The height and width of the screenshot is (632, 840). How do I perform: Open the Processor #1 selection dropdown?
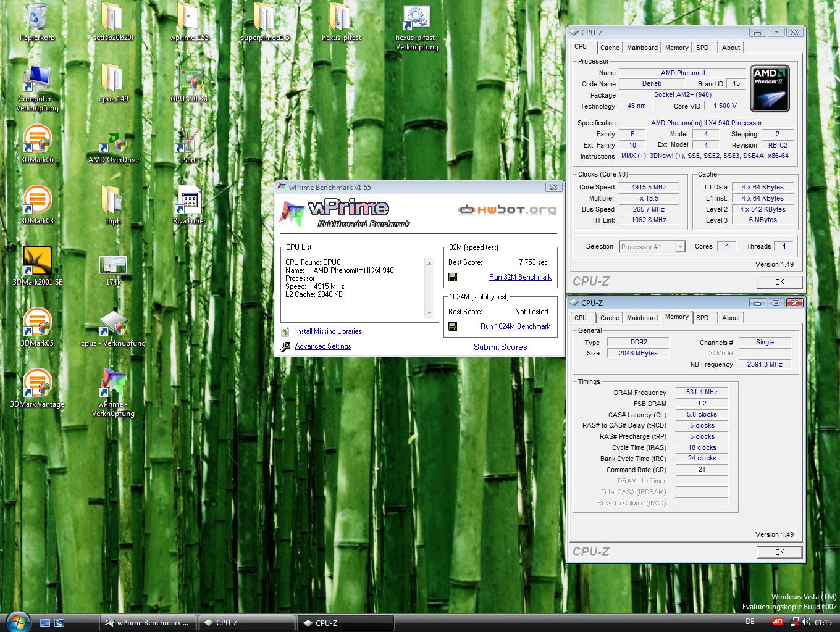[x=652, y=247]
